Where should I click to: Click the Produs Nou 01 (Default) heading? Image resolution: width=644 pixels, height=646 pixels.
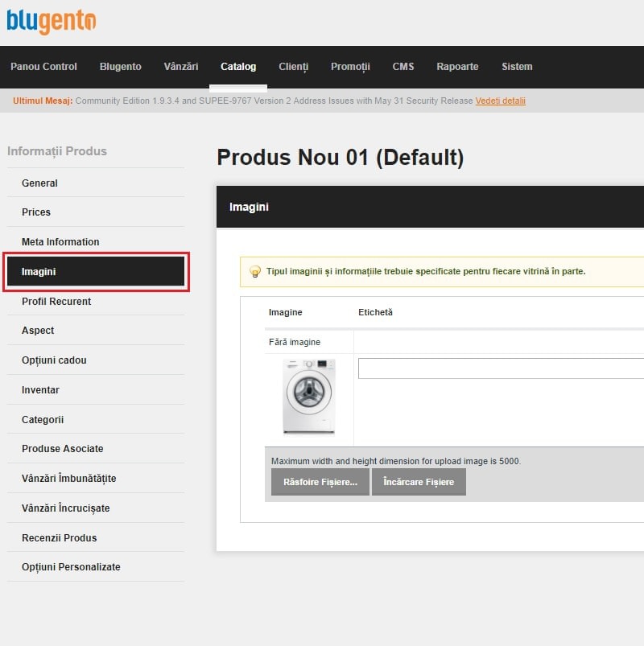click(341, 158)
